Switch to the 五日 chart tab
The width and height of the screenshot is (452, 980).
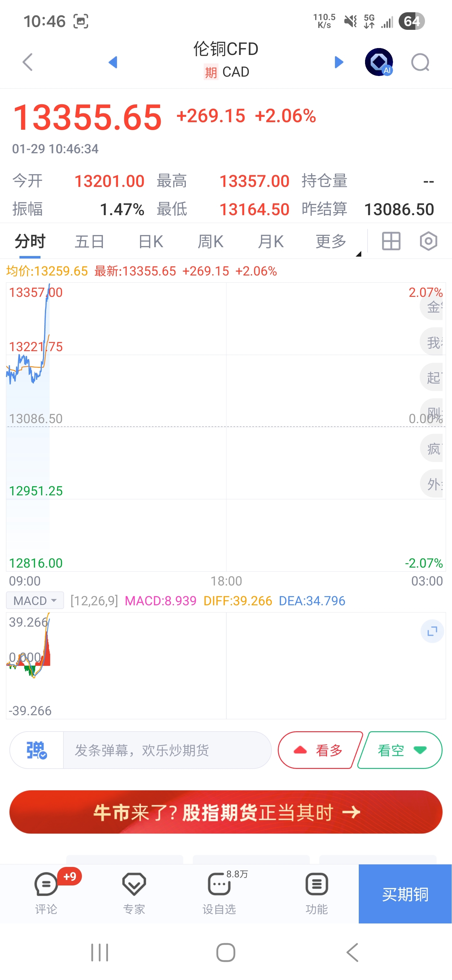tap(90, 242)
